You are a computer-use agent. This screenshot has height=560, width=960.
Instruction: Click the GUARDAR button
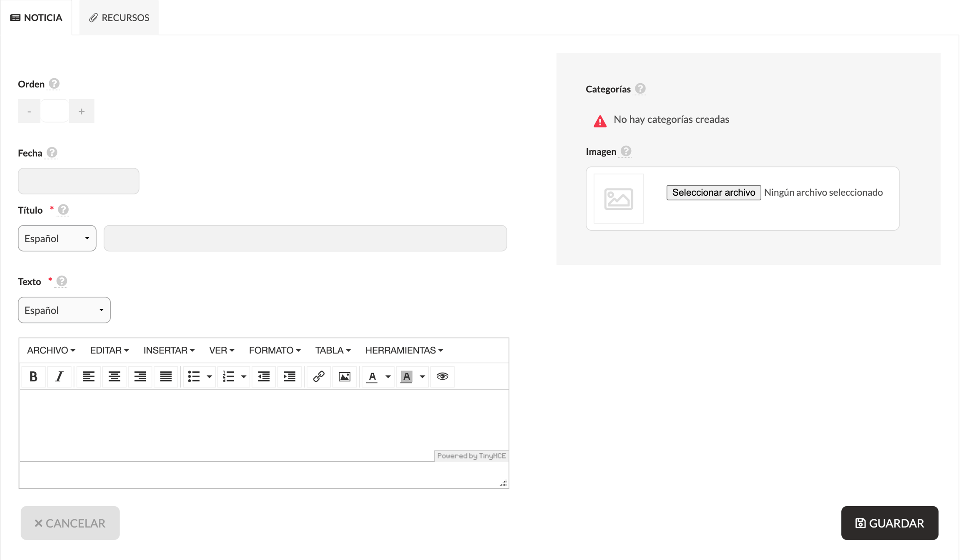890,523
